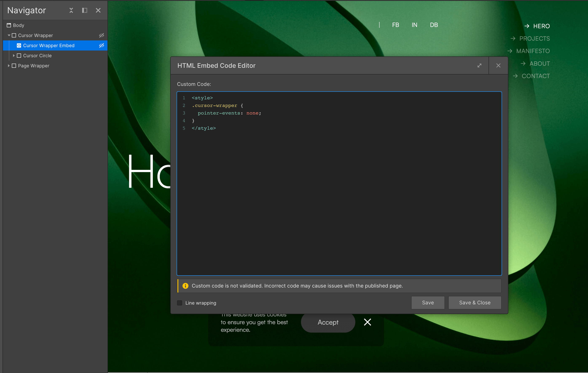The height and width of the screenshot is (373, 588).
Task: Toggle visibility of Cursor Wrapper Embed
Action: pyautogui.click(x=101, y=46)
